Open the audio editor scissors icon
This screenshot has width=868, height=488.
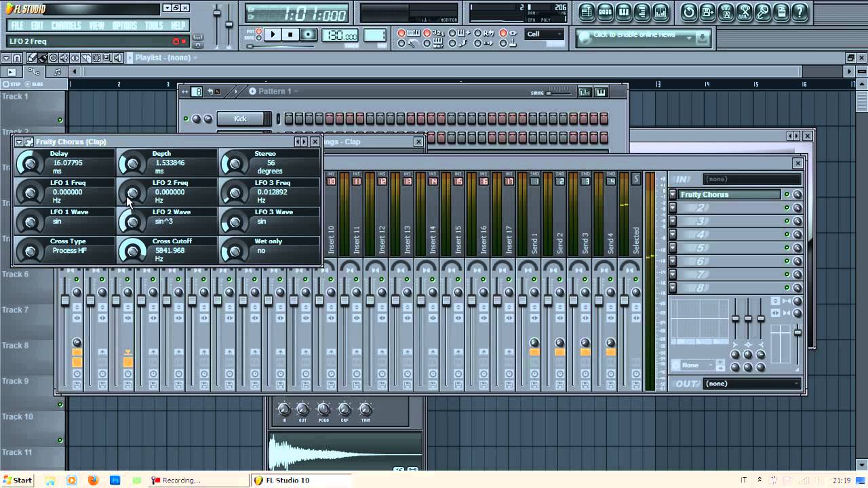(x=745, y=12)
